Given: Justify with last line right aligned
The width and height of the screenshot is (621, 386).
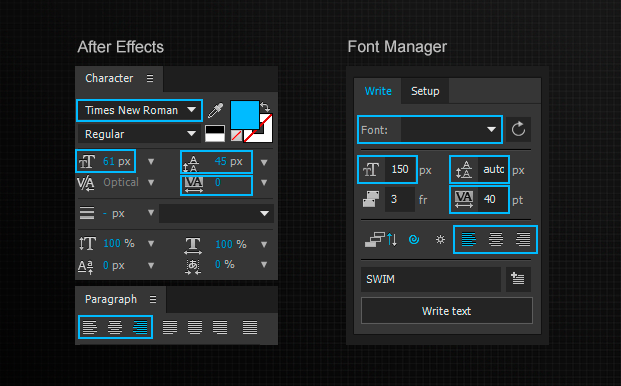Looking at the screenshot, I should tap(220, 327).
